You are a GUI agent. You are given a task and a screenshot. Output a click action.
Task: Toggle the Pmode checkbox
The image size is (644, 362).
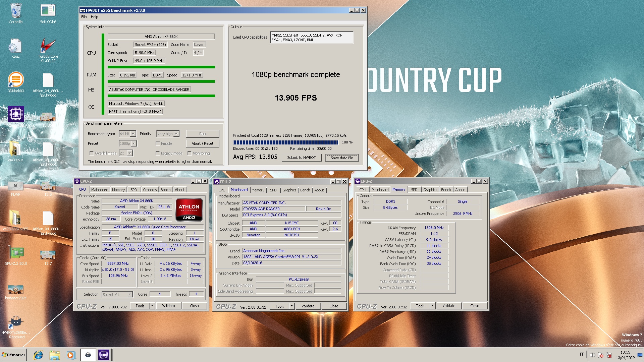point(158,143)
